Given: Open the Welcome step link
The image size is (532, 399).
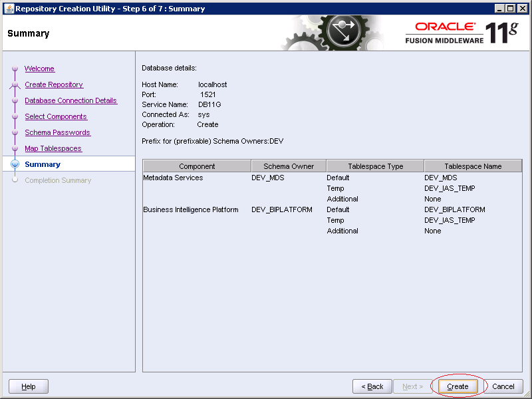Looking at the screenshot, I should [x=39, y=68].
